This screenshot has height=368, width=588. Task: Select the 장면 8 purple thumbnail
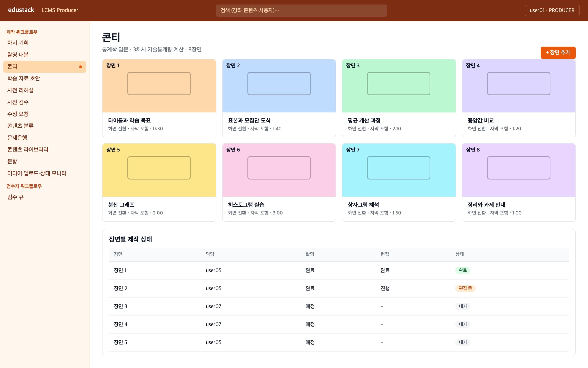(519, 170)
